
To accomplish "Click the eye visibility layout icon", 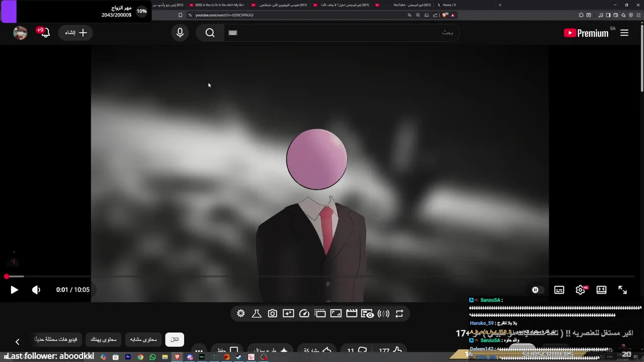I will (x=367, y=313).
